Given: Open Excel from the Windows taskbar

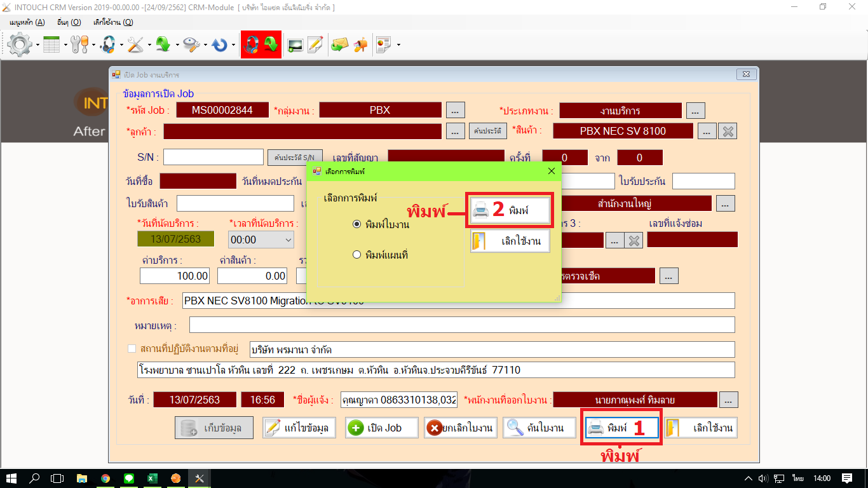Looking at the screenshot, I should tap(153, 478).
